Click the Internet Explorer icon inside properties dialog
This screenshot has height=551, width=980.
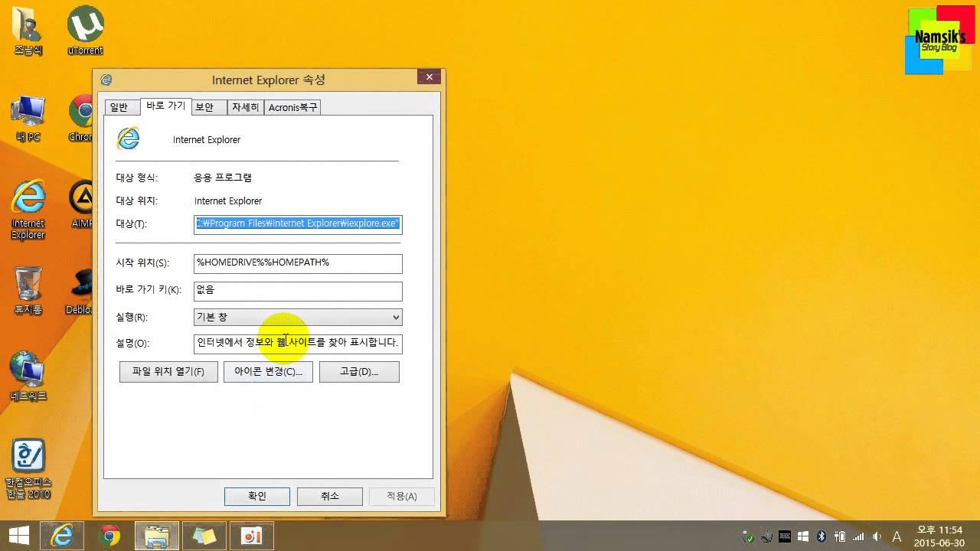(x=128, y=138)
